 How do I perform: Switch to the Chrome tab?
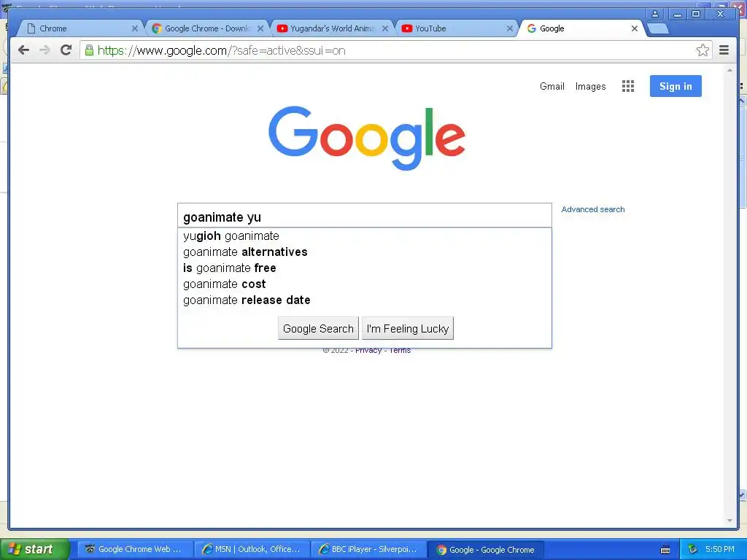point(79,28)
